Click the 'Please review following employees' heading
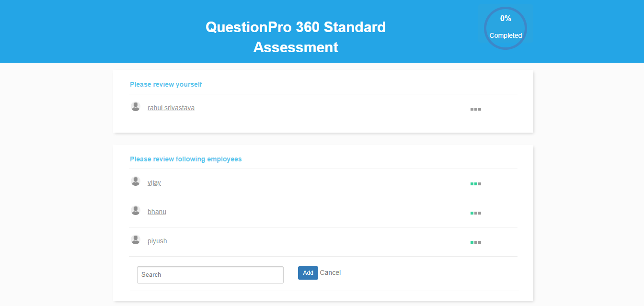This screenshot has height=306, width=644. 186,159
